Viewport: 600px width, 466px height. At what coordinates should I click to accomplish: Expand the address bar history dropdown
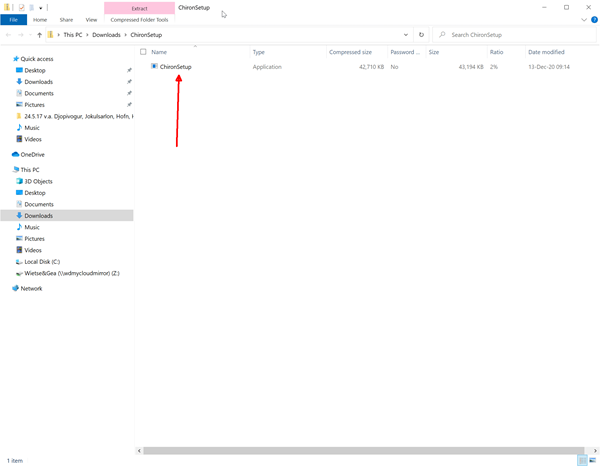pyautogui.click(x=405, y=35)
